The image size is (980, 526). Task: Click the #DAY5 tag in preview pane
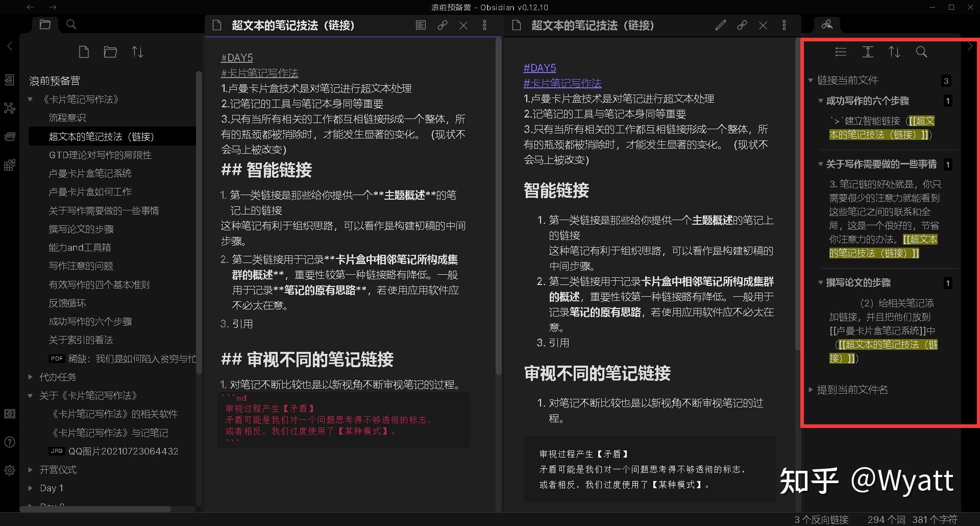point(540,68)
